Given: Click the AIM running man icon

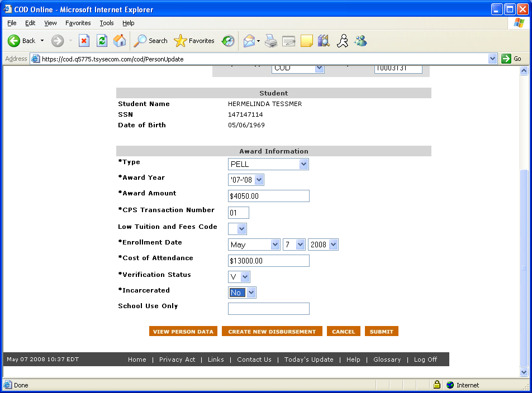Looking at the screenshot, I should [343, 41].
